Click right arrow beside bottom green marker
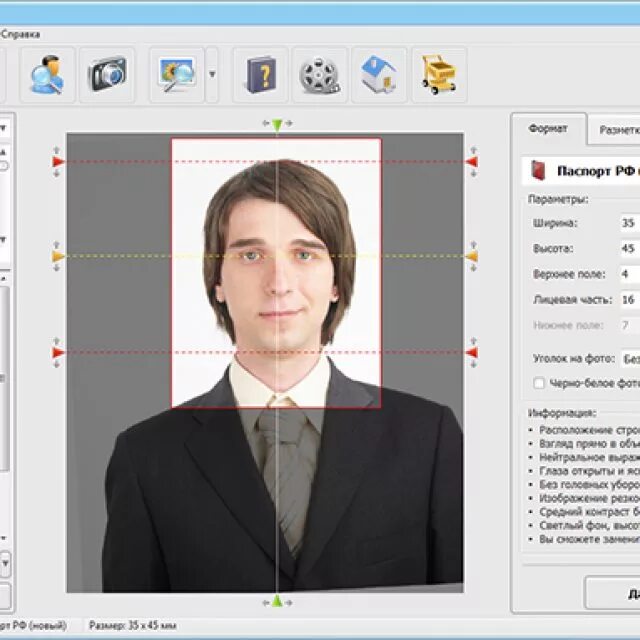This screenshot has width=640, height=640. click(x=289, y=602)
